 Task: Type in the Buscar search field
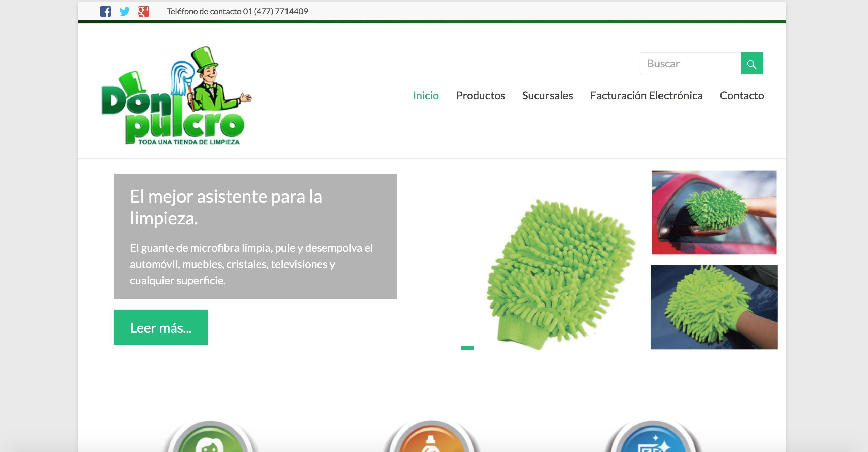[x=690, y=64]
